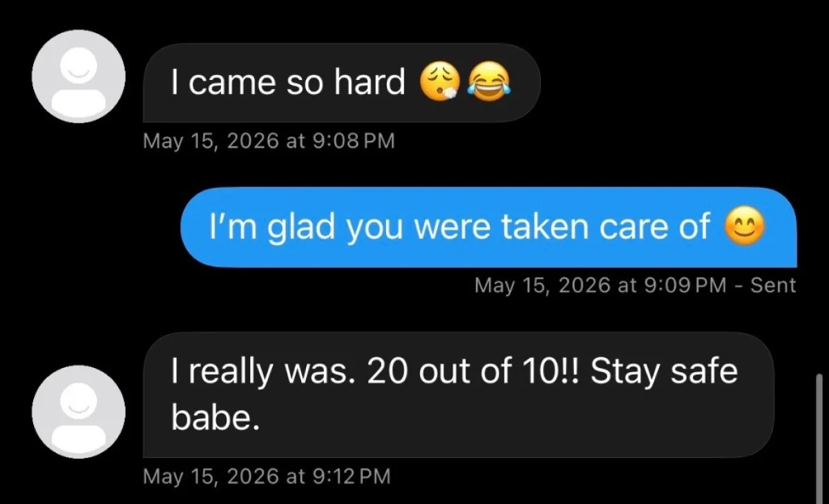Open the contact avatar beside the first message

pos(79,77)
